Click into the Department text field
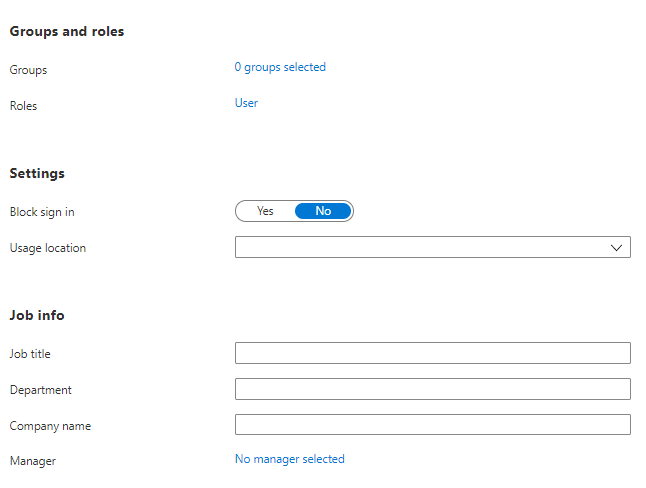 coord(432,389)
